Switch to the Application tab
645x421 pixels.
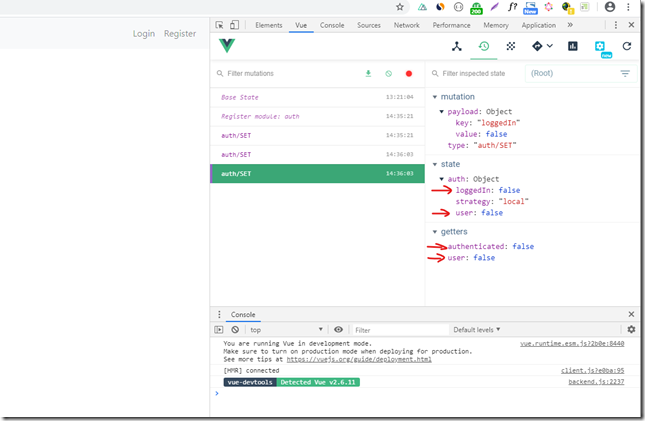coord(538,25)
